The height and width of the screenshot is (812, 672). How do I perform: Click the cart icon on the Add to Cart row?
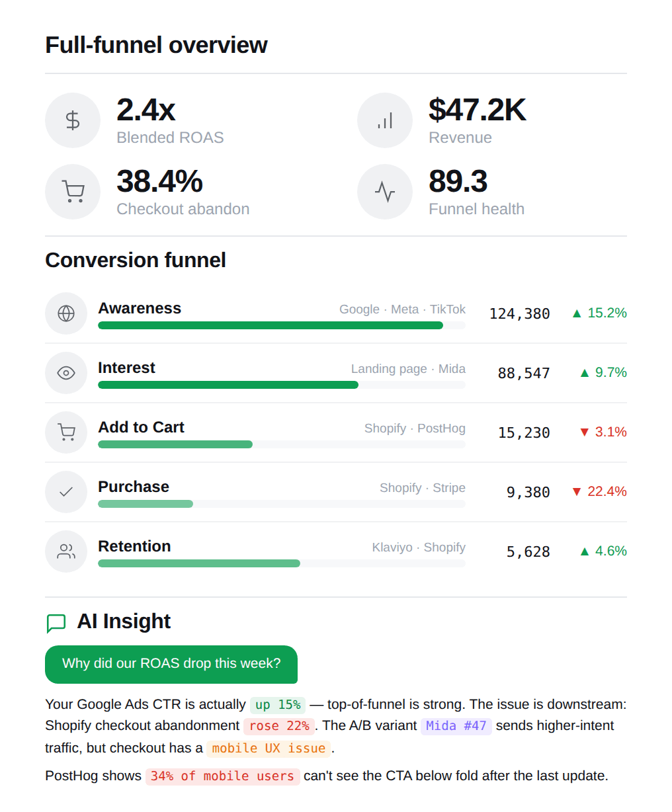66,432
